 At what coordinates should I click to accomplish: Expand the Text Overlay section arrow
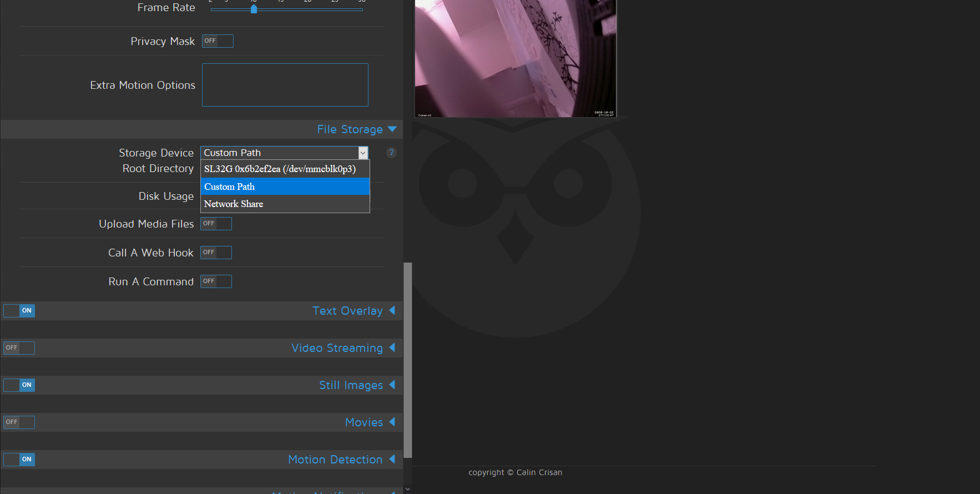[x=392, y=310]
